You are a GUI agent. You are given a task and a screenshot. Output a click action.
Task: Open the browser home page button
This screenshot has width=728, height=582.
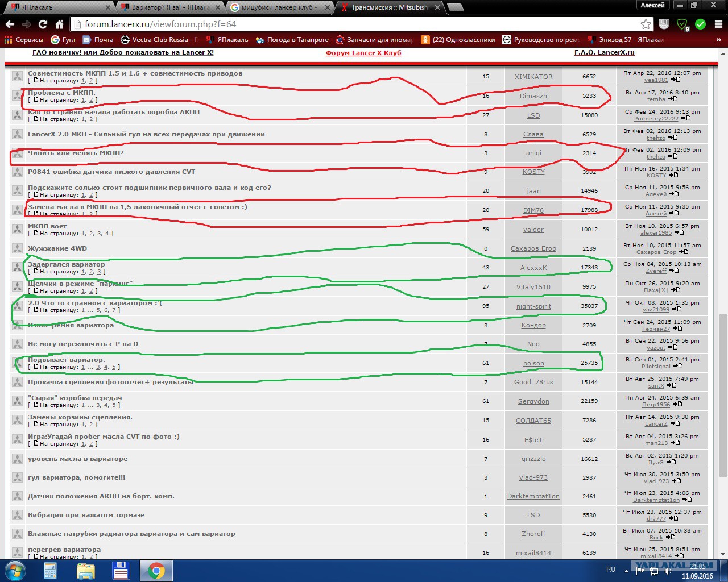tap(59, 24)
